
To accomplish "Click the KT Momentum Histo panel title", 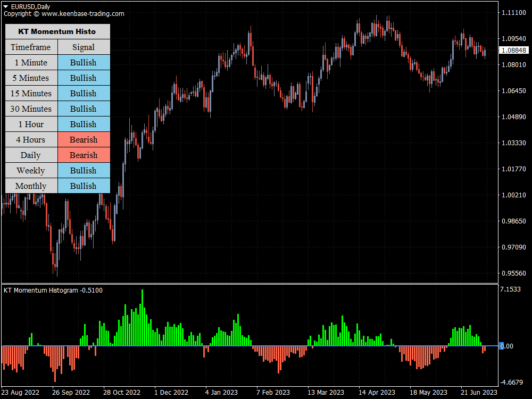I will [x=57, y=31].
